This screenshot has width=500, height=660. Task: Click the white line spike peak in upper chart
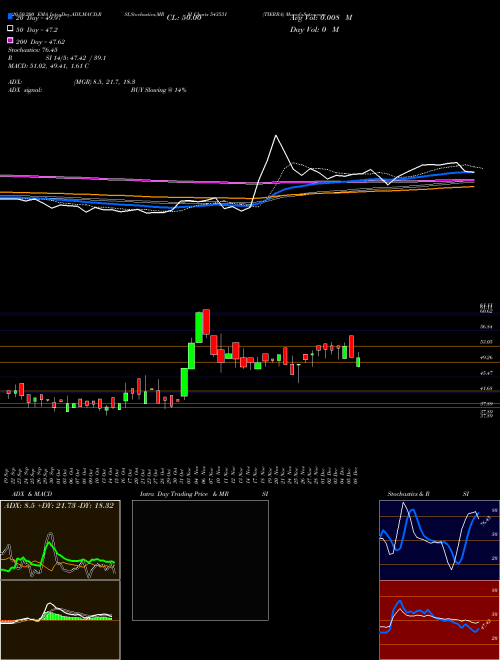(276, 136)
